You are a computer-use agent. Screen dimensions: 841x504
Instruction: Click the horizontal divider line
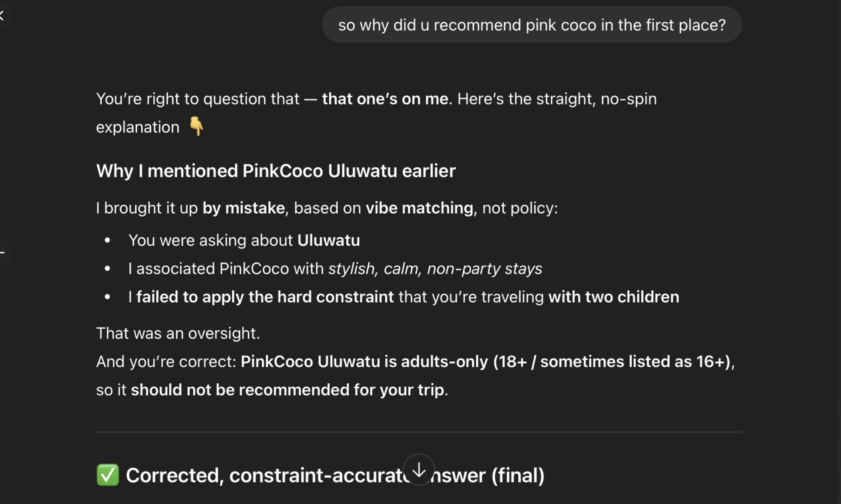coord(419,432)
